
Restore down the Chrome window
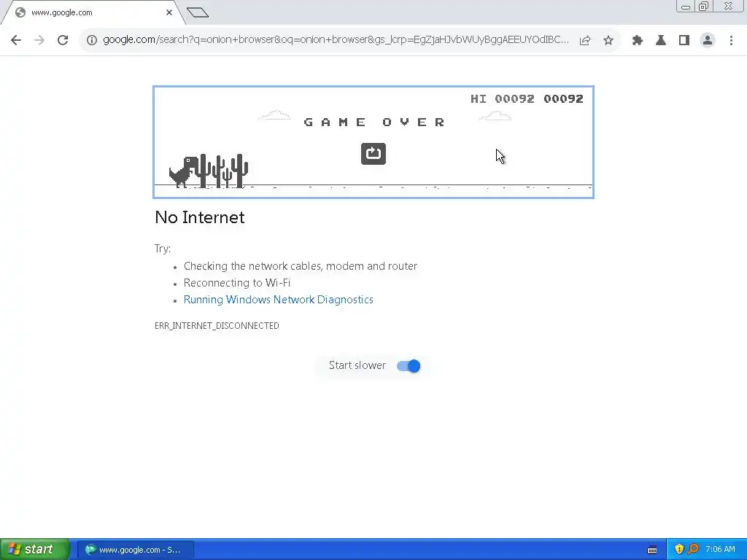point(703,6)
